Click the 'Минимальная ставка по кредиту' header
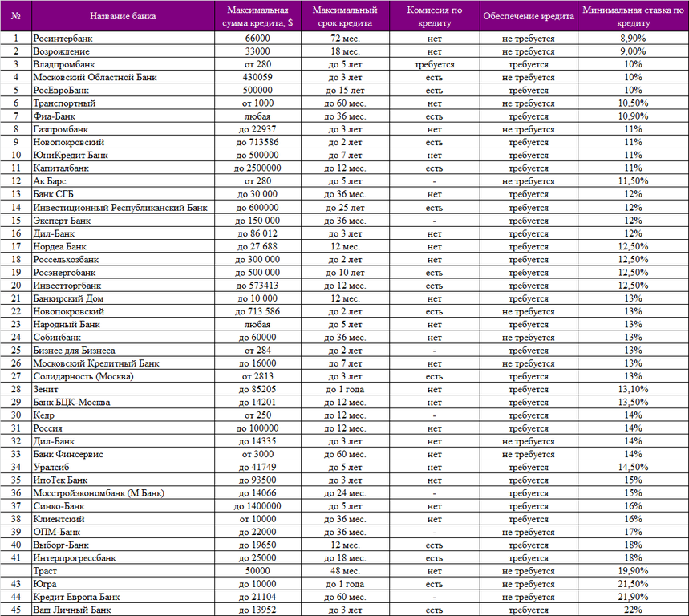Image resolution: width=689 pixels, height=616 pixels. point(633,16)
